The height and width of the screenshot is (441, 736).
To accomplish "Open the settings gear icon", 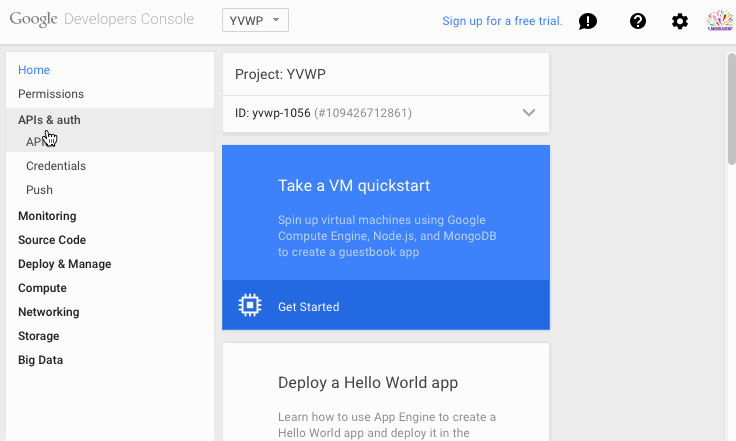I will [x=680, y=21].
